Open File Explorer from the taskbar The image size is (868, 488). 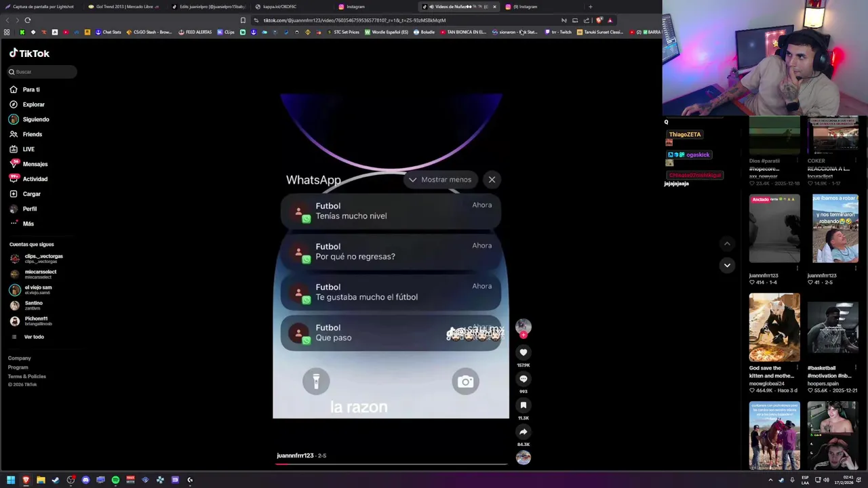pos(41,480)
